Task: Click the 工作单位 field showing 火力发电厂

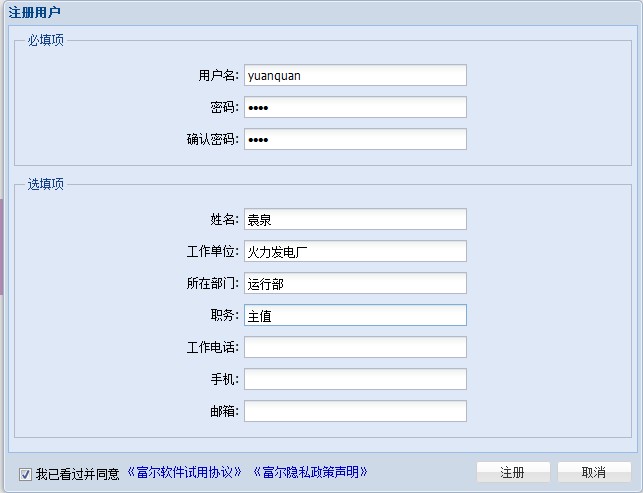Action: (x=355, y=251)
